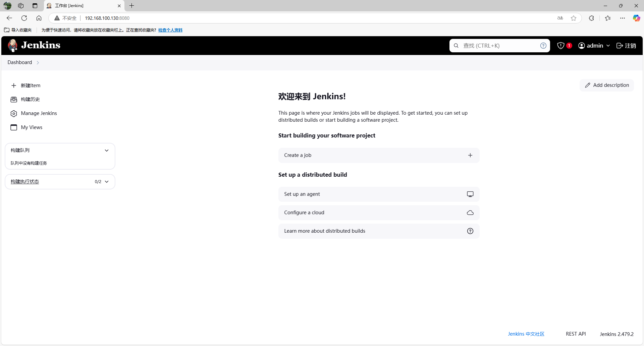Click the 不安全 security warning indicator

pyautogui.click(x=65, y=18)
